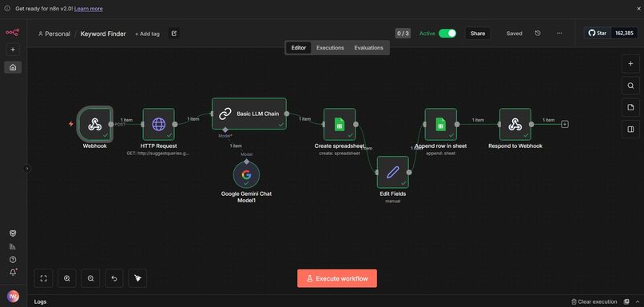Open the n8n logo home icon

pos(12,33)
